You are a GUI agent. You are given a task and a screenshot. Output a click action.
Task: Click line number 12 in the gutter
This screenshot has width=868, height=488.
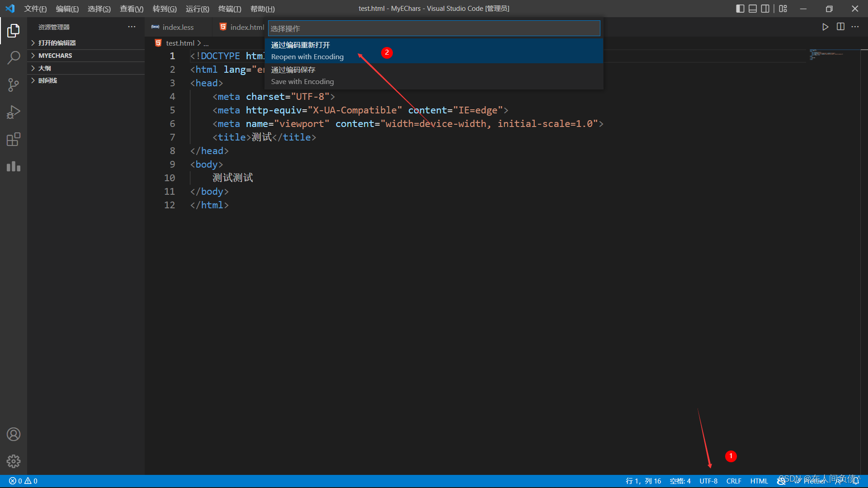pos(170,205)
